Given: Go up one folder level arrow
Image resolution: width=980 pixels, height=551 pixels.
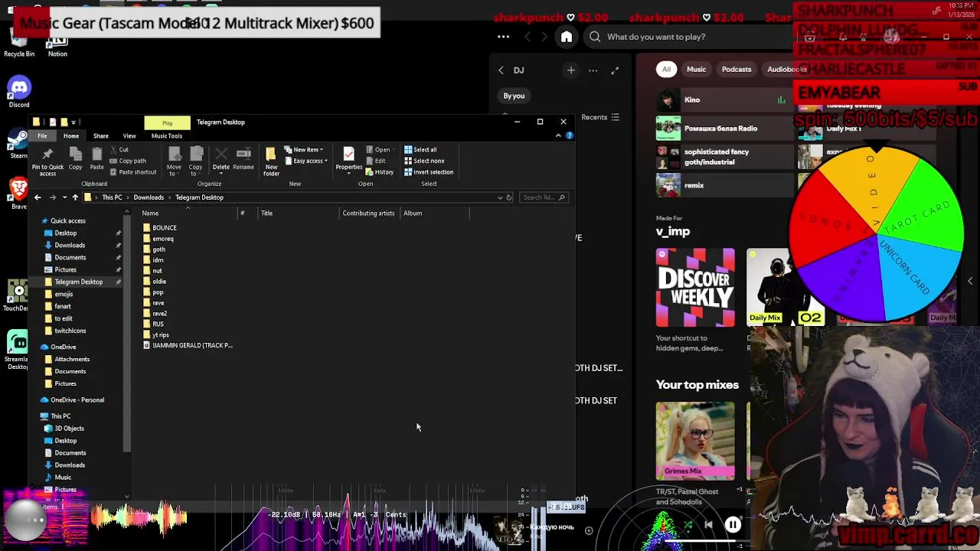Looking at the screenshot, I should 75,197.
